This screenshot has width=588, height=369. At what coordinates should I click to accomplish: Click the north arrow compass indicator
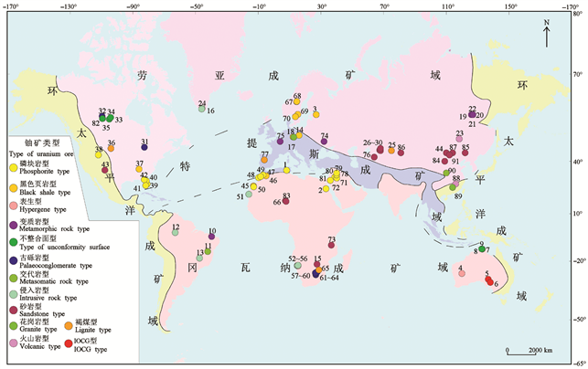[x=546, y=34]
